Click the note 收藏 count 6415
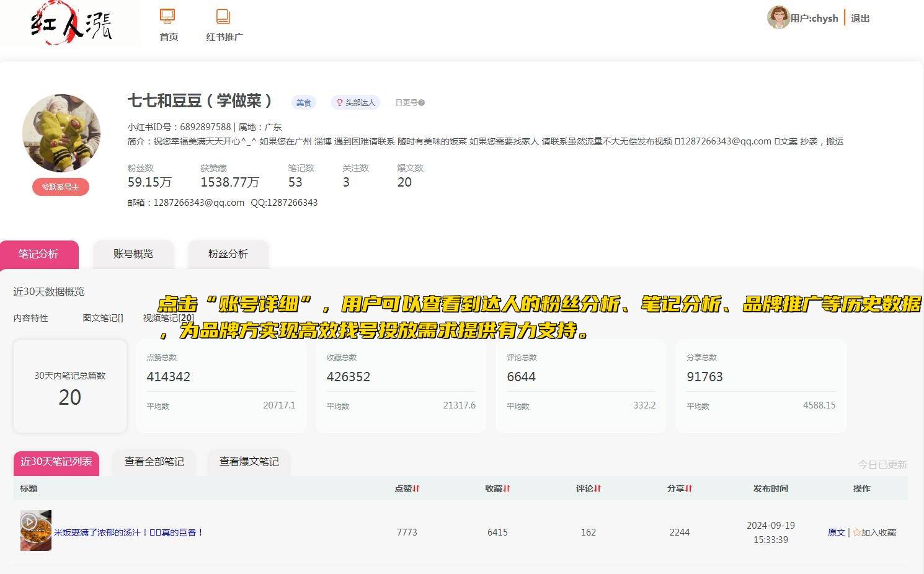Image resolution: width=924 pixels, height=574 pixels. 497,532
